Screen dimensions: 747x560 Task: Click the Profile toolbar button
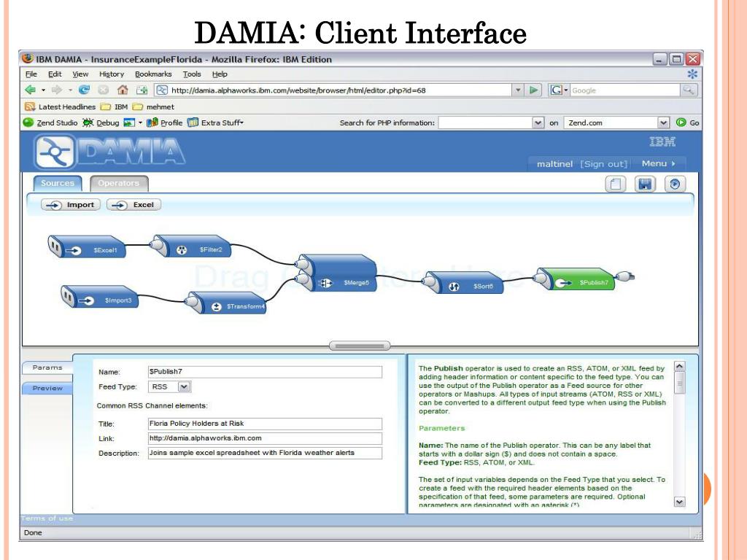point(165,122)
